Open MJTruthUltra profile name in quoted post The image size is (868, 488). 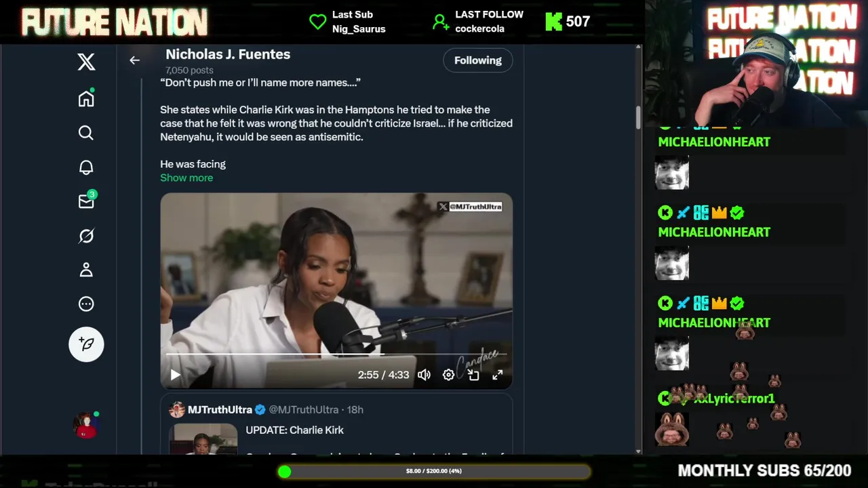(x=220, y=409)
